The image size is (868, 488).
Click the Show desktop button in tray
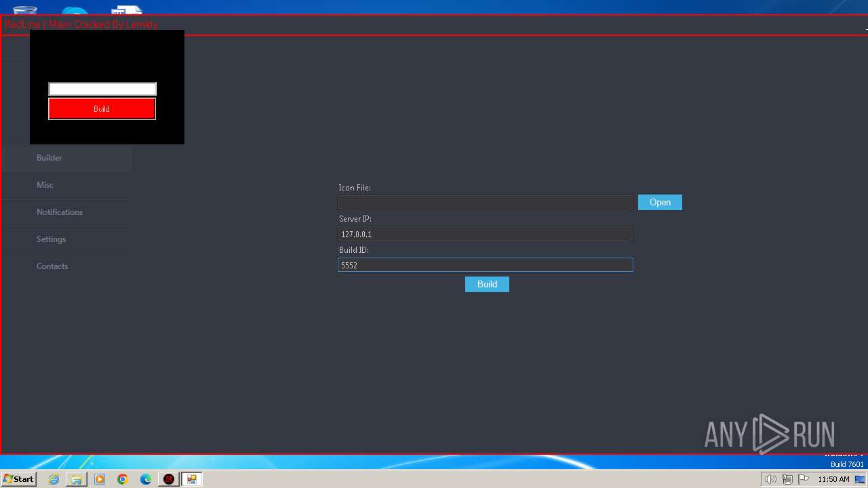pyautogui.click(x=860, y=479)
